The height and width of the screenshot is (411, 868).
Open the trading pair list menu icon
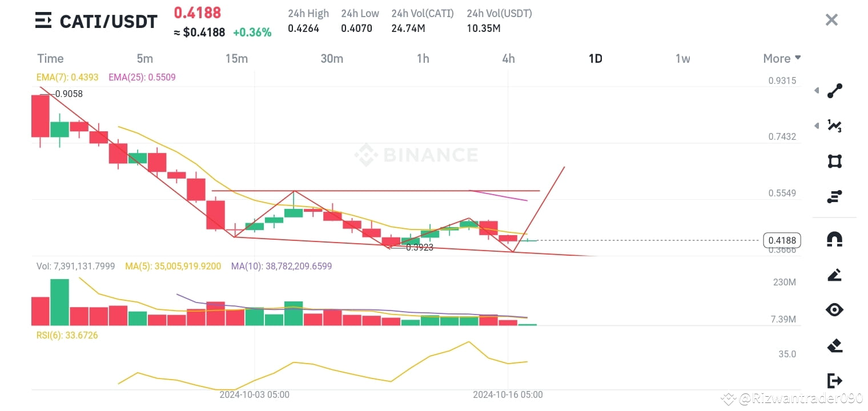(43, 21)
